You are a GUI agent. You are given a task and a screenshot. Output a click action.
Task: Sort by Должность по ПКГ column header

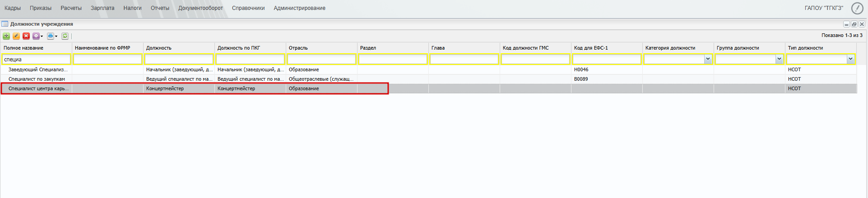click(x=250, y=48)
